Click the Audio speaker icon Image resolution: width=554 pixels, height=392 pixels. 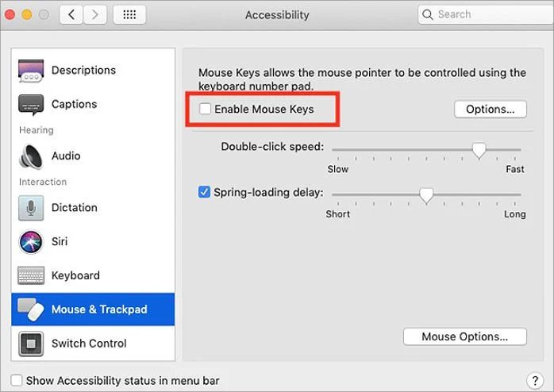31,156
